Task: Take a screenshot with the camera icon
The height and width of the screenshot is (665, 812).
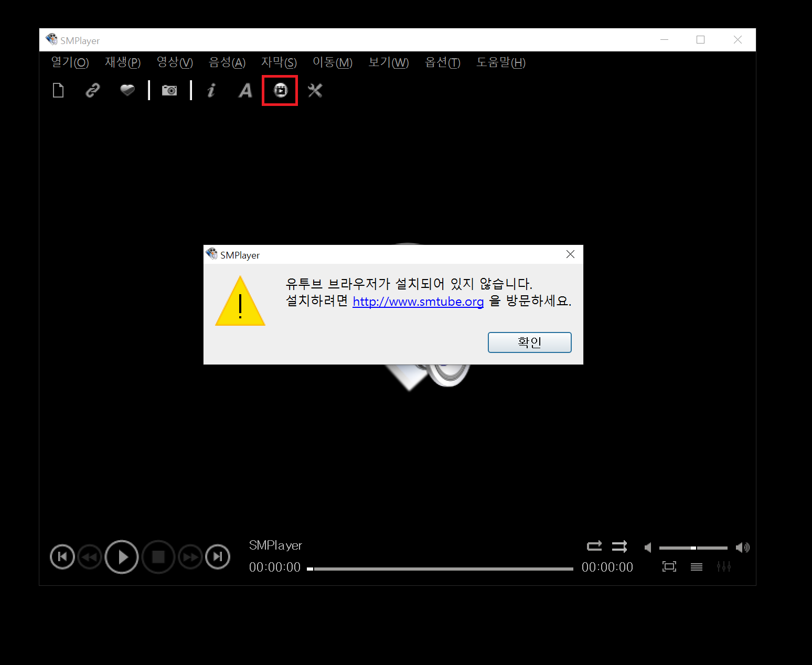Action: coord(169,90)
